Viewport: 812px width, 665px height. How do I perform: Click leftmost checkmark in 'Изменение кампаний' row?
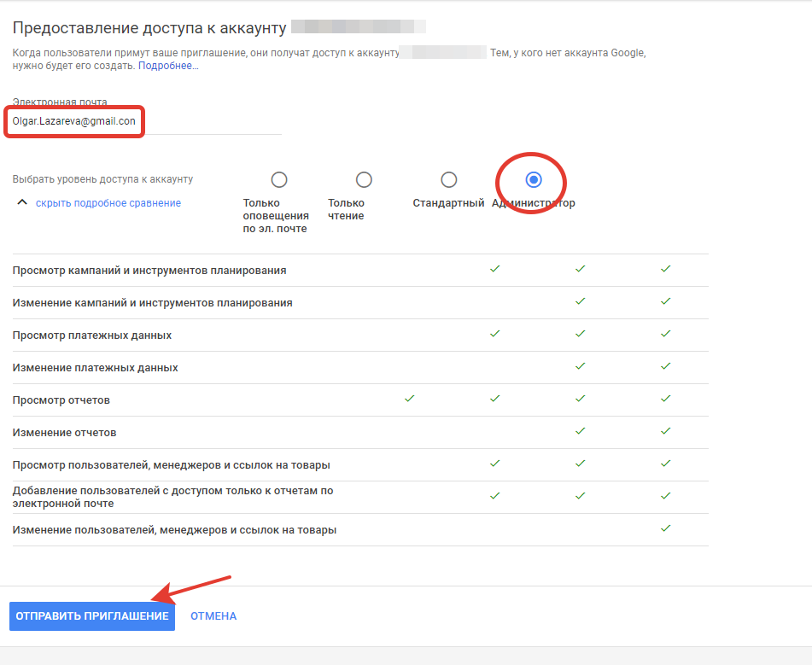click(x=580, y=301)
